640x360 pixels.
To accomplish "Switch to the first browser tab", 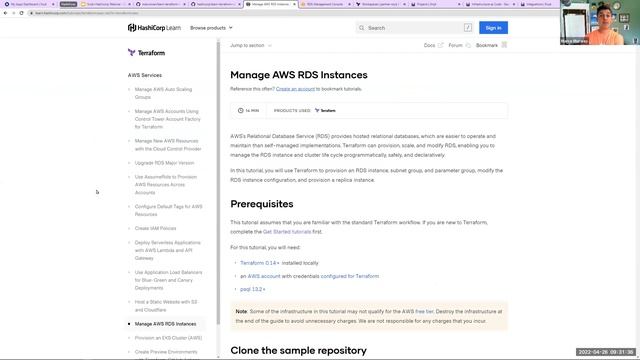I will (x=29, y=4).
